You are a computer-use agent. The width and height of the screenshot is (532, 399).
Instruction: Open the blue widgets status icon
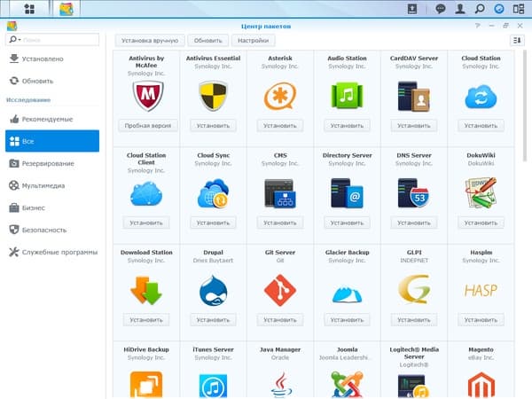499,9
